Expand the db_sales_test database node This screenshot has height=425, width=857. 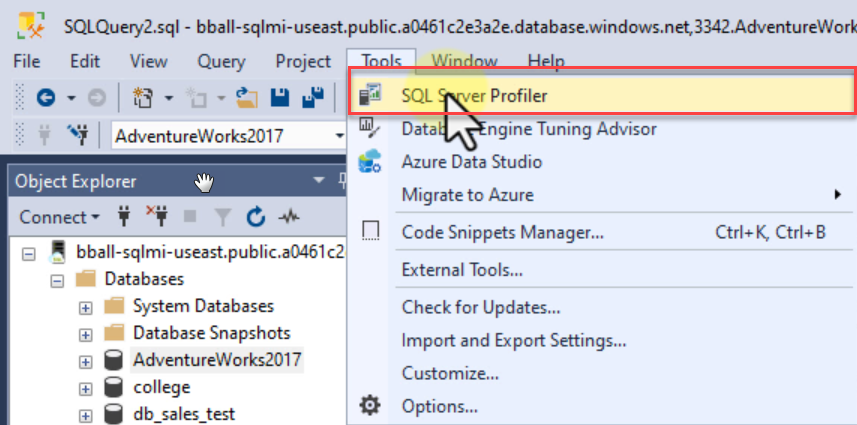pos(85,416)
